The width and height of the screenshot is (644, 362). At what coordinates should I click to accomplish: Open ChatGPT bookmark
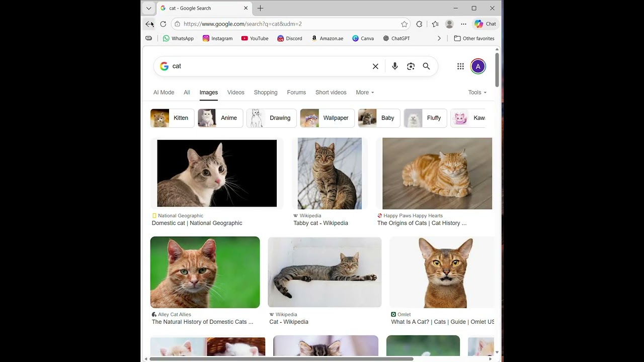point(396,38)
